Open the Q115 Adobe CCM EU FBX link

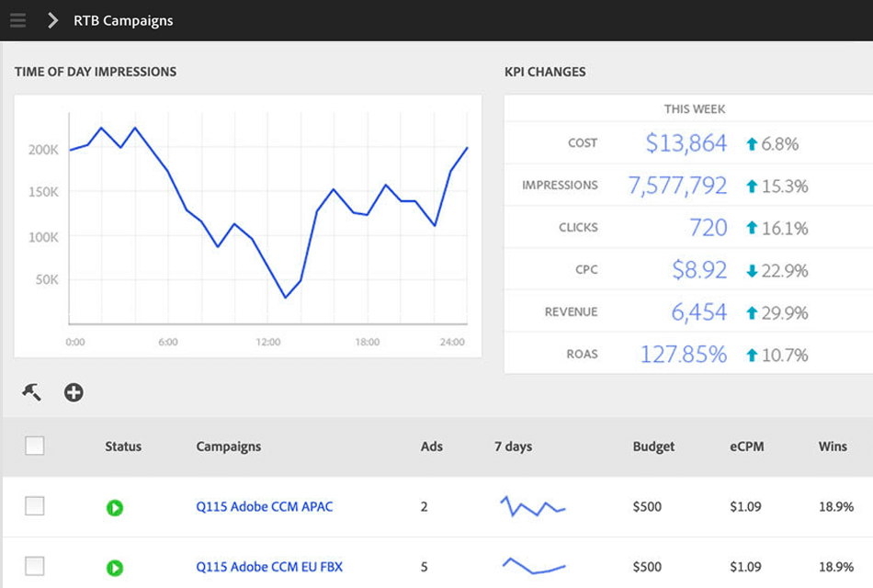(269, 567)
